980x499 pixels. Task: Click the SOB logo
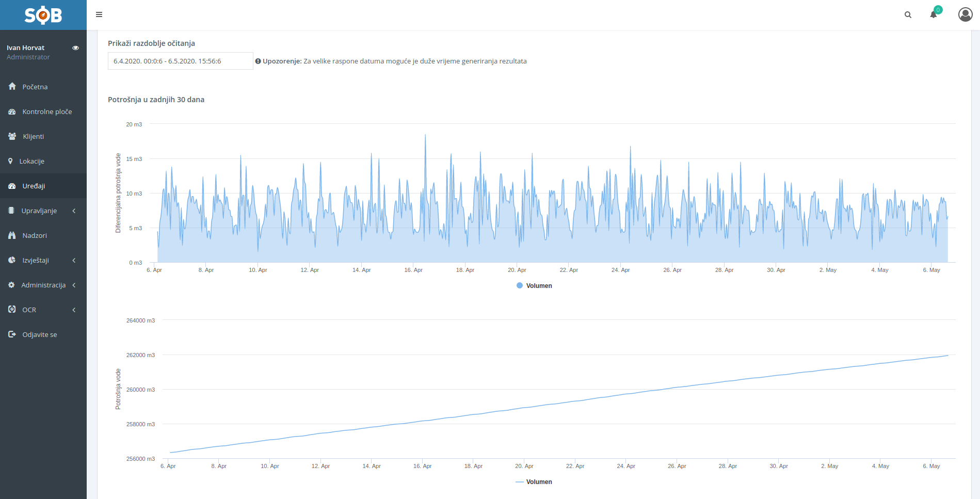(43, 15)
